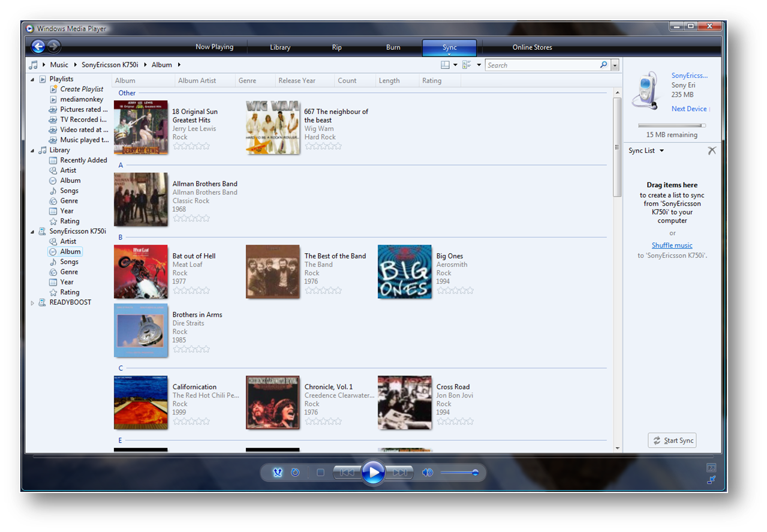This screenshot has width=767, height=532.
Task: Turn repeat on in playback controls
Action: pyautogui.click(x=295, y=473)
